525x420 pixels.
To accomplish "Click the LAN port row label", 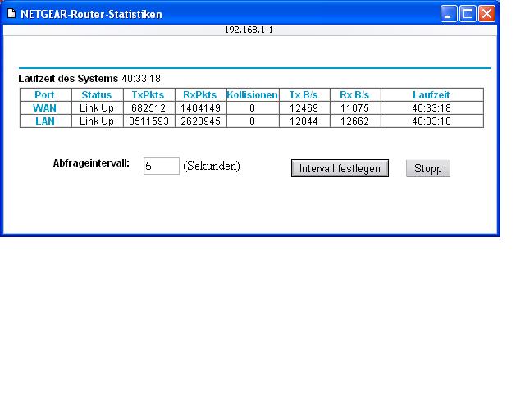I will [x=45, y=121].
